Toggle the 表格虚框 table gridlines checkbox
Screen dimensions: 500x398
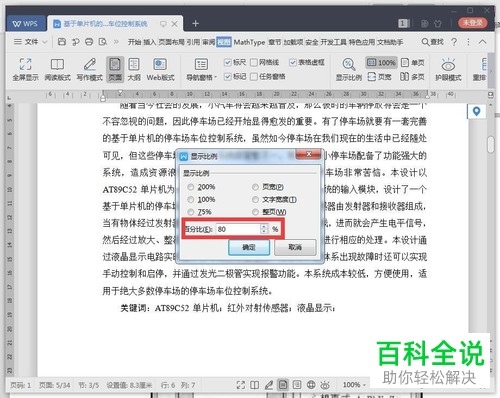pos(293,62)
